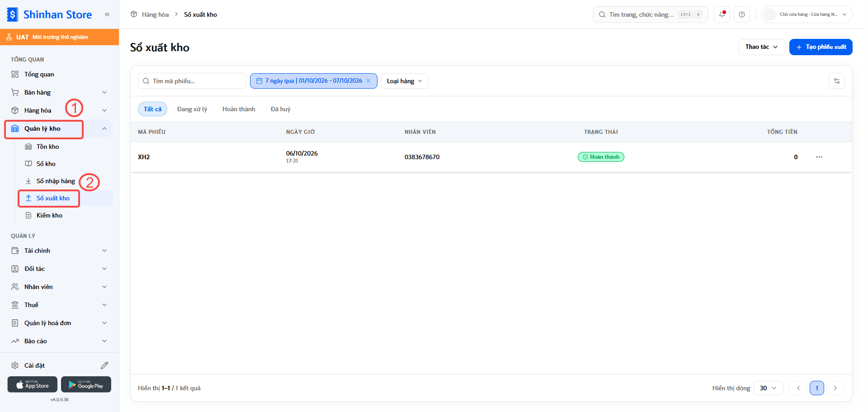Screen dimensions: 868x412
Task: Open Tồn kho in the sidebar
Action: pos(48,147)
